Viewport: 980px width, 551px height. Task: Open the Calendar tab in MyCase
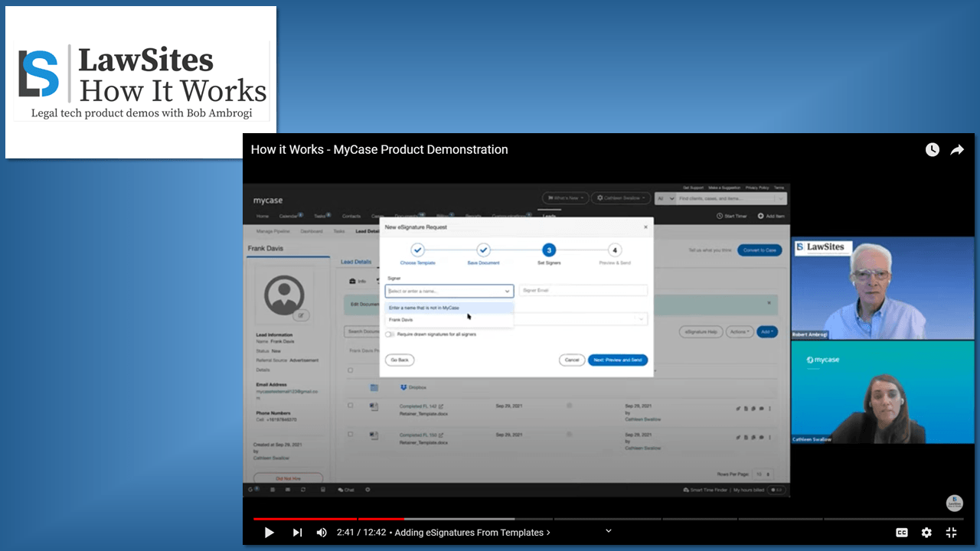(291, 217)
